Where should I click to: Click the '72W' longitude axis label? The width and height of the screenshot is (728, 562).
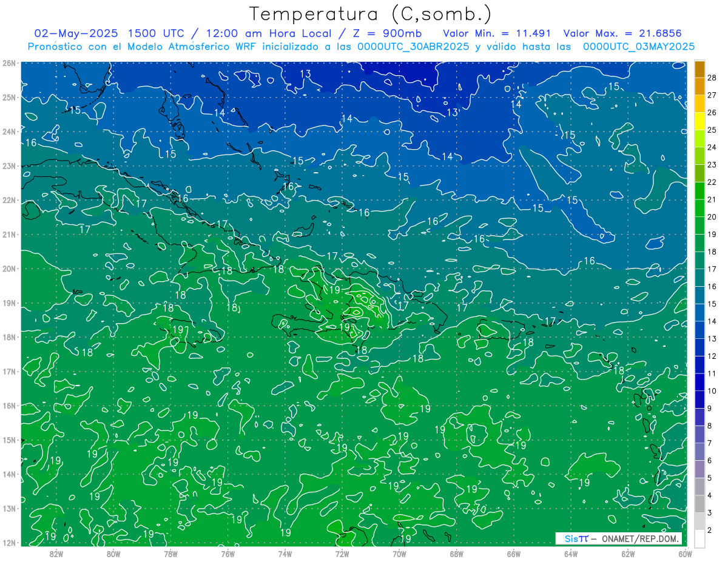point(342,554)
